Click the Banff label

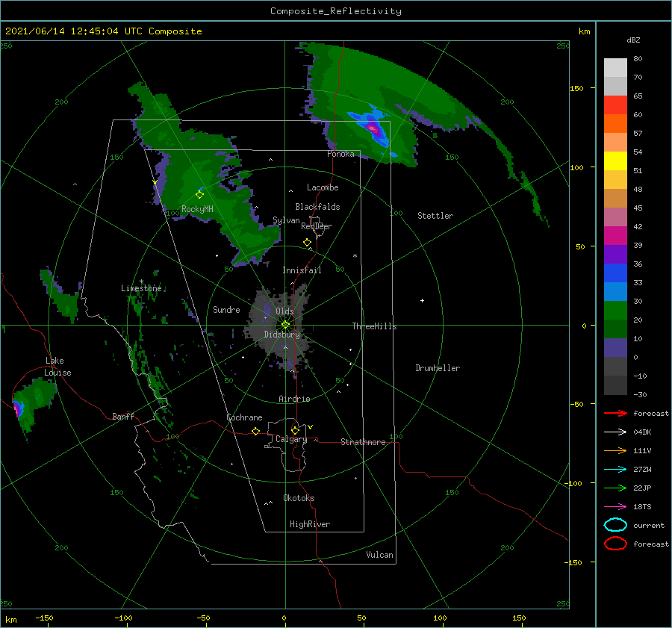click(x=123, y=416)
